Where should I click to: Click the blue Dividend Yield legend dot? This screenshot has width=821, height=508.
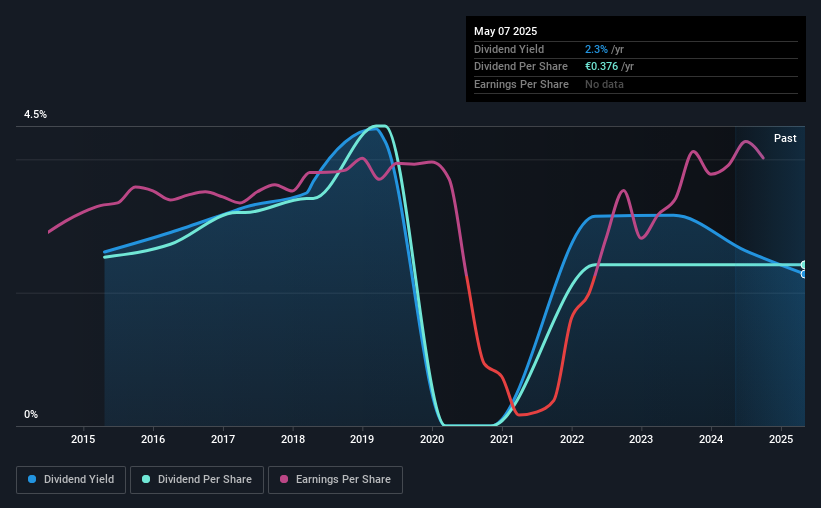click(32, 479)
